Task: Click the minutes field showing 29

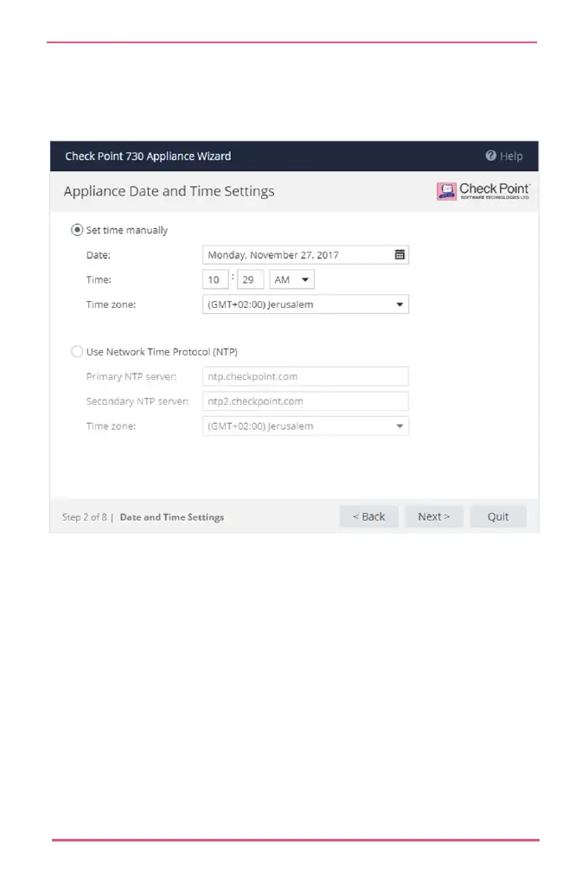Action: (x=250, y=279)
